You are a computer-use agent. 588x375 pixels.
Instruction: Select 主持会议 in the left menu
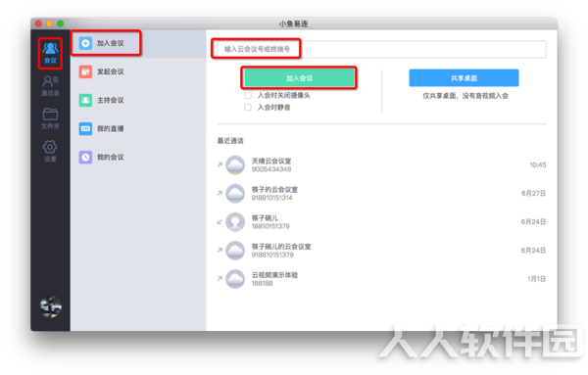click(138, 100)
